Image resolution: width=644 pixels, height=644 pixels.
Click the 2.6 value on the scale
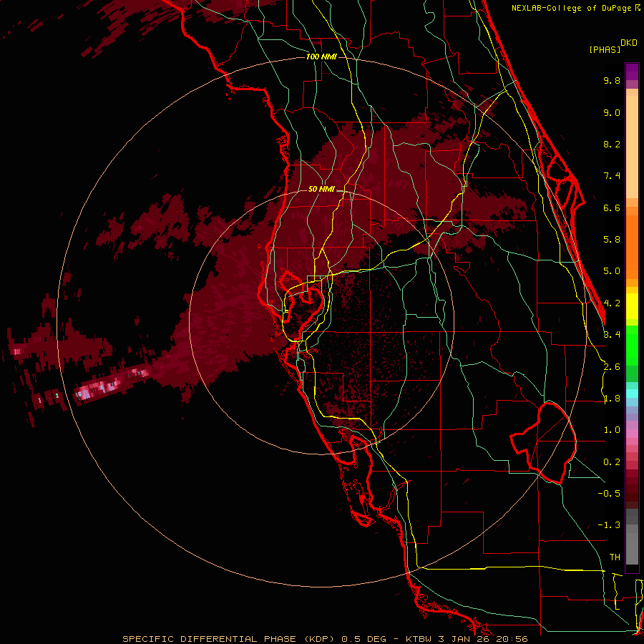(x=612, y=367)
